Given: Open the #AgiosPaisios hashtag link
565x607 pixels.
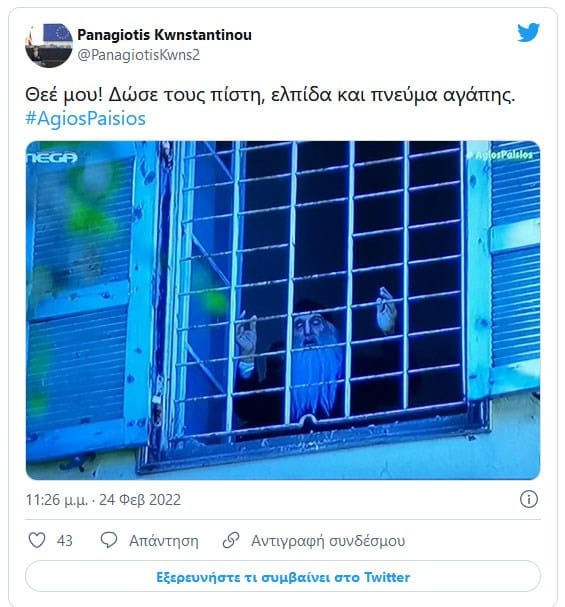Looking at the screenshot, I should click(86, 118).
